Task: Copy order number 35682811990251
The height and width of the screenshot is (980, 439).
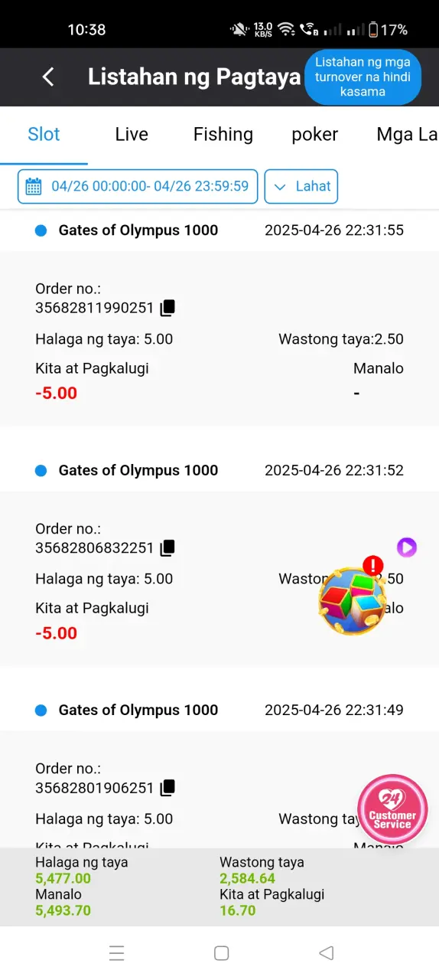Action: click(167, 308)
